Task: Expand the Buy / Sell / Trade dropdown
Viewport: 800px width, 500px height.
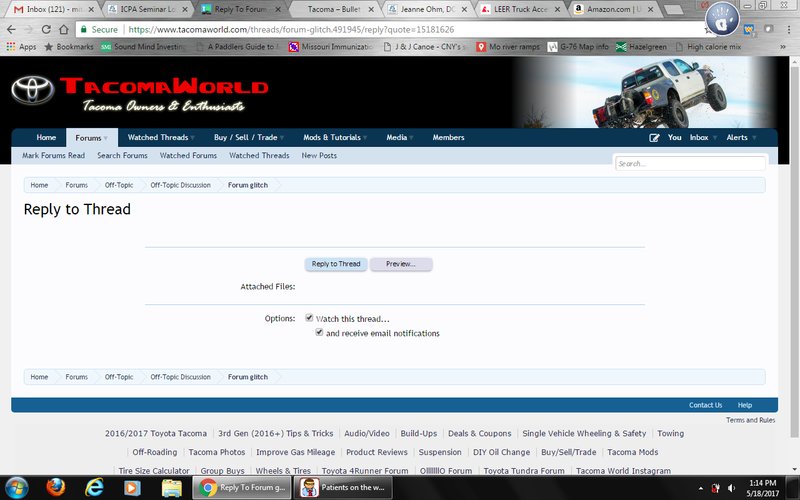Action: tap(282, 138)
